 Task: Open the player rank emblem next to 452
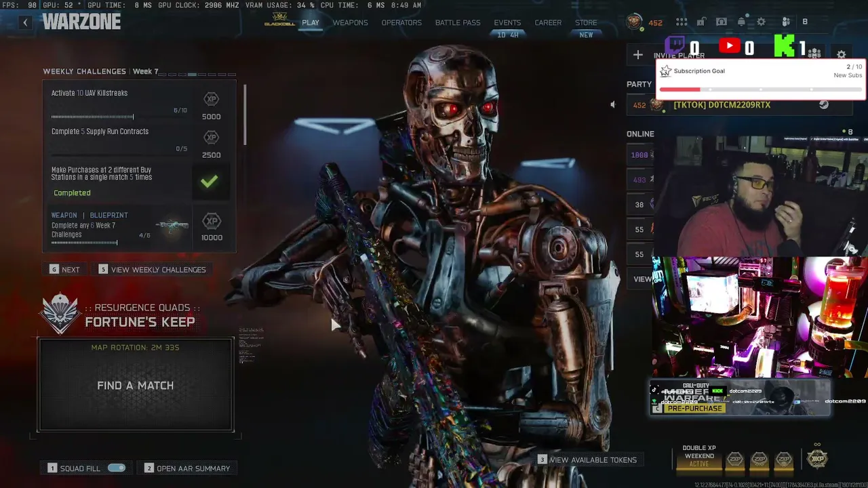point(634,22)
